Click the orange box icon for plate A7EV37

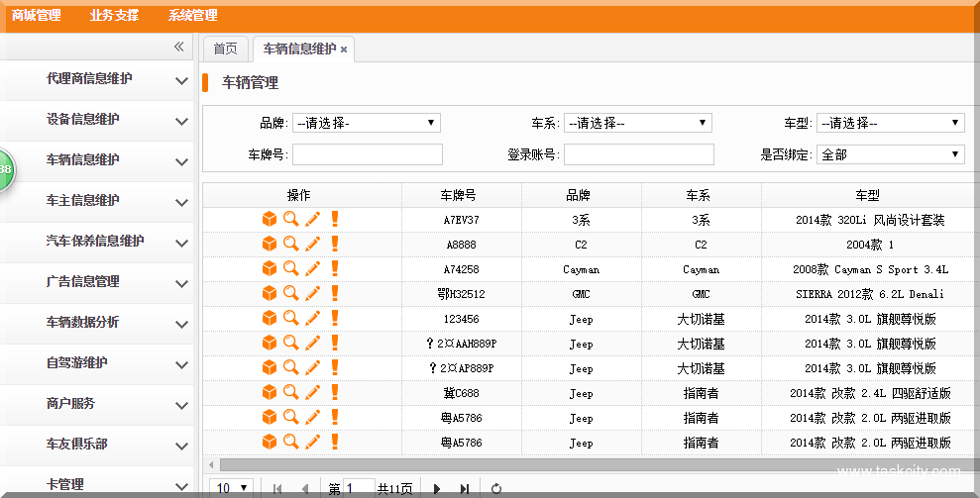point(269,220)
